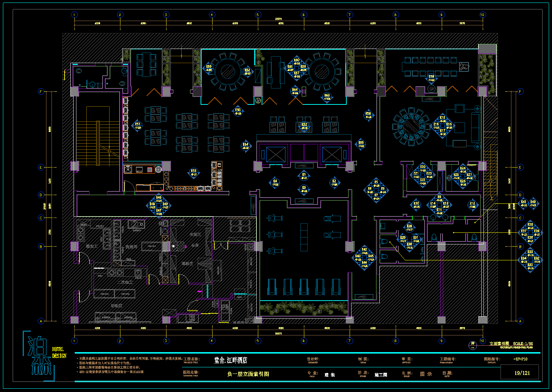The width and height of the screenshot is (552, 392).
Task: Select the E4 elevation marker
Action: coord(275,183)
